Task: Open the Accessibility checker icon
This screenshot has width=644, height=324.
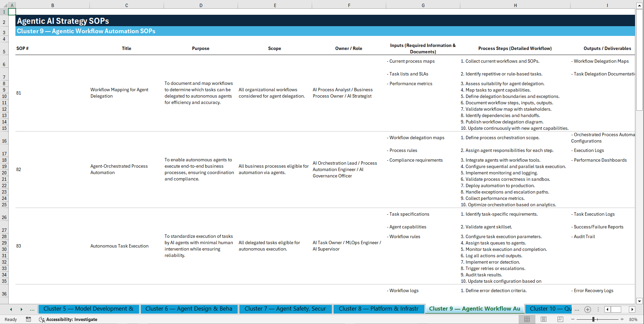Action: (42, 320)
